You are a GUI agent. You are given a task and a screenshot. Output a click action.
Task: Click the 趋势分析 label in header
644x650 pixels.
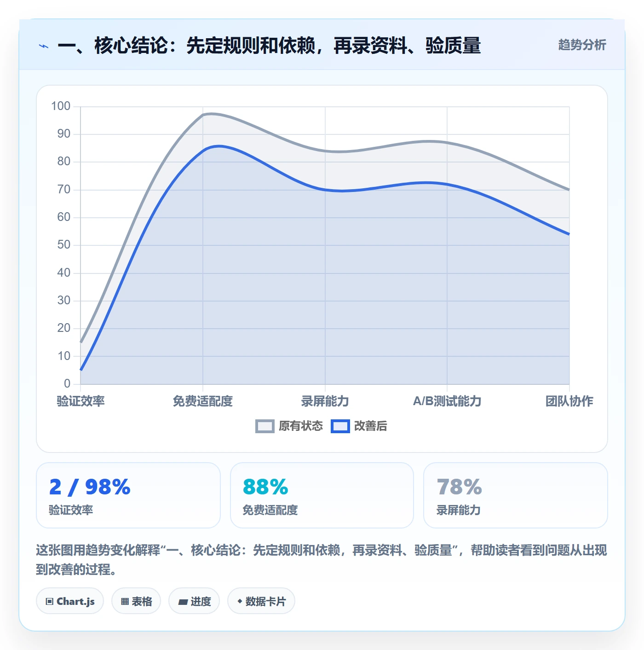click(582, 45)
